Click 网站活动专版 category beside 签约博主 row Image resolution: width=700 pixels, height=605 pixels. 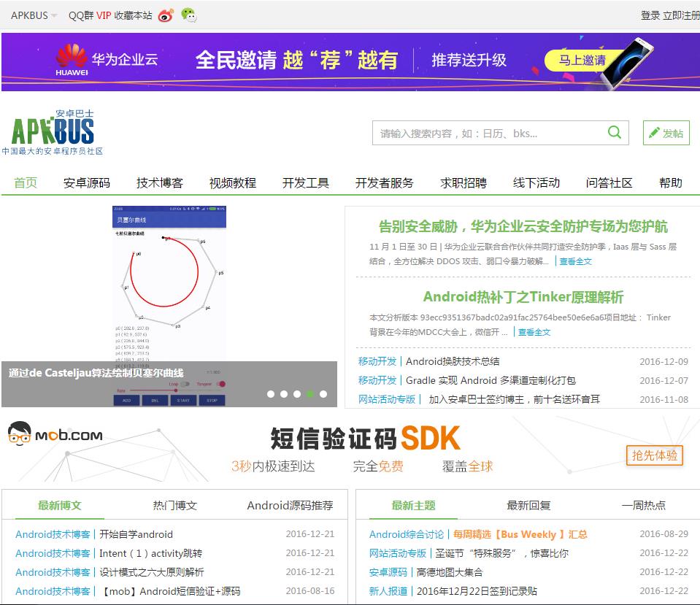[387, 399]
